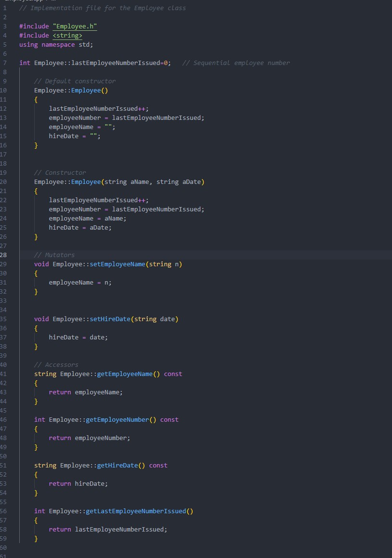The image size is (392, 558).
Task: Click line number 1 gutter
Action: pyautogui.click(x=4, y=8)
